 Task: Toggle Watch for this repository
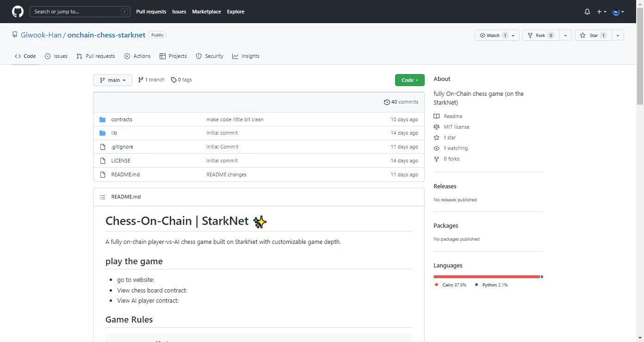497,36
